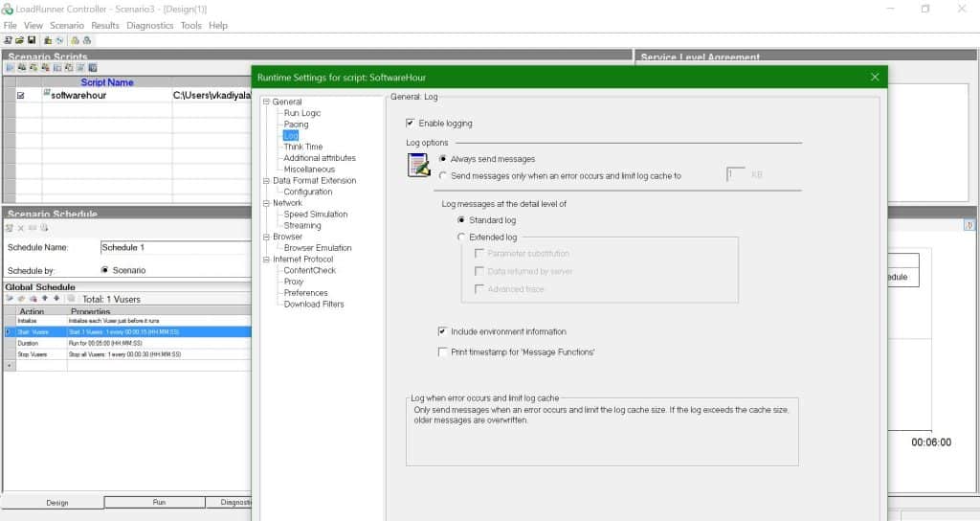This screenshot has height=521, width=980.
Task: Select Configuration under Data Format Extension
Action: point(308,192)
